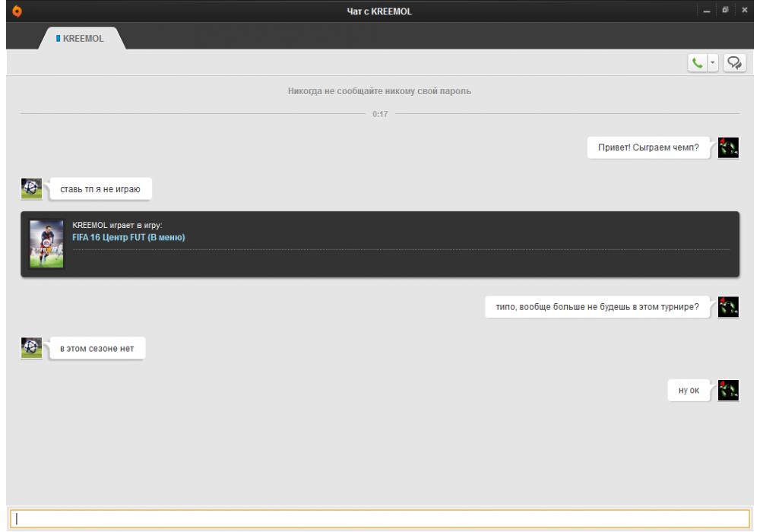Click KREEMOL avatar beside 'в этом сезоне нет'
Screen dimensions: 760x532
tap(31, 348)
